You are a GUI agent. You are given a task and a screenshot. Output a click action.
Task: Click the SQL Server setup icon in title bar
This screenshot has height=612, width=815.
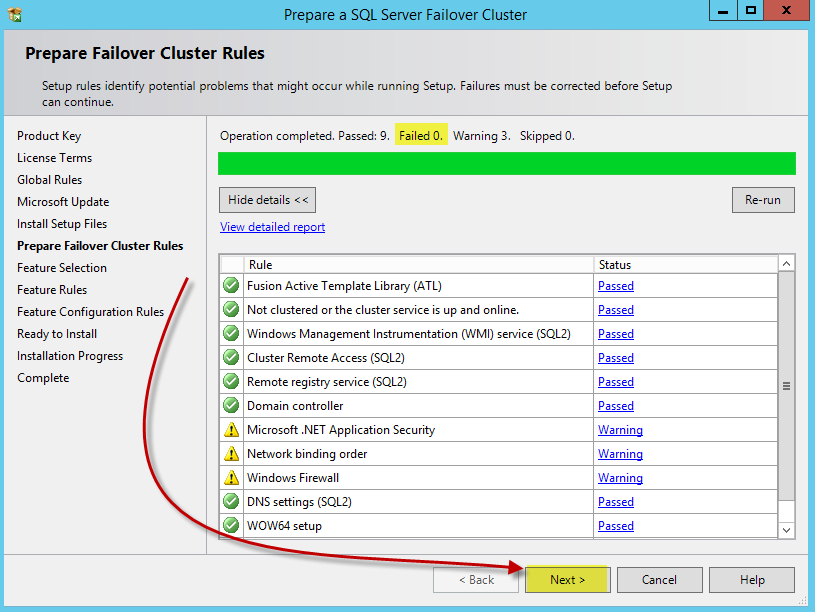(15, 15)
